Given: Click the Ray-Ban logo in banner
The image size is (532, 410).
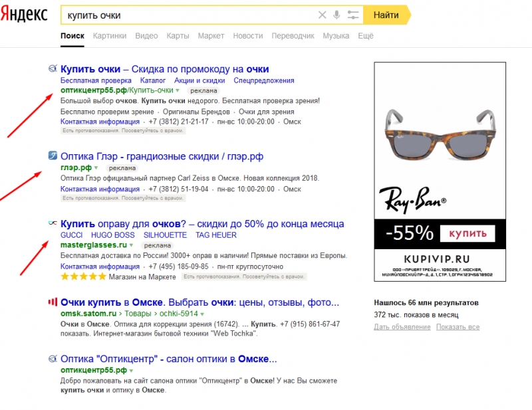Looking at the screenshot, I should (x=412, y=199).
